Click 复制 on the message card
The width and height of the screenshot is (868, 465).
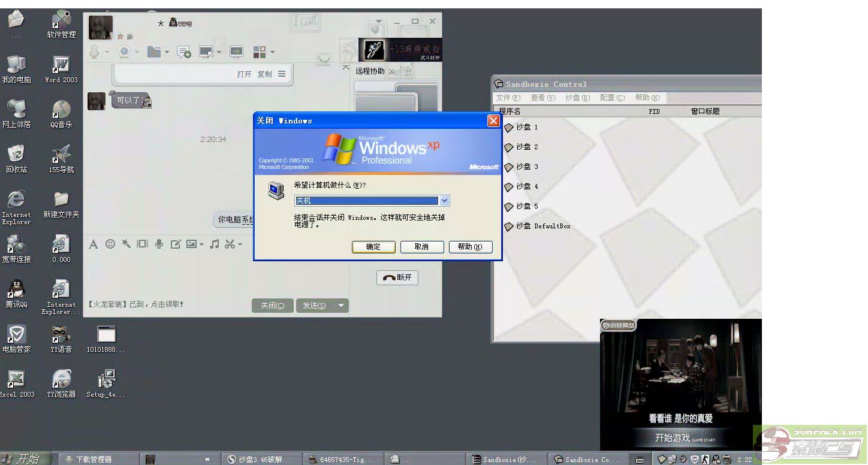(x=264, y=74)
